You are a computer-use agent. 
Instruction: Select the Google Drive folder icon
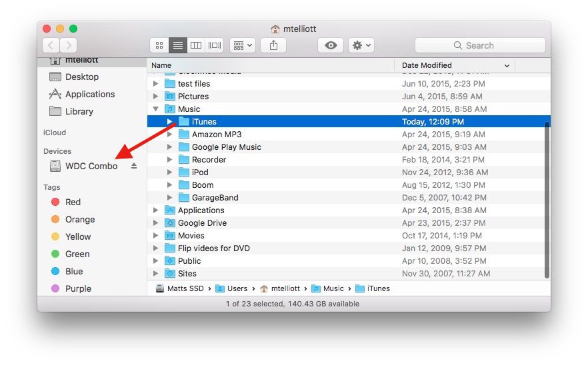[170, 223]
